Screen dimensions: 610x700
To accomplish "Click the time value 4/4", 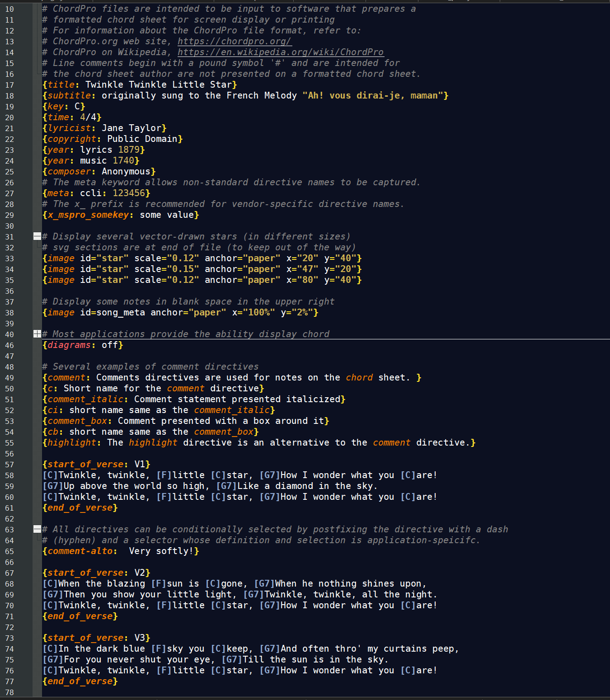I will (x=88, y=117).
